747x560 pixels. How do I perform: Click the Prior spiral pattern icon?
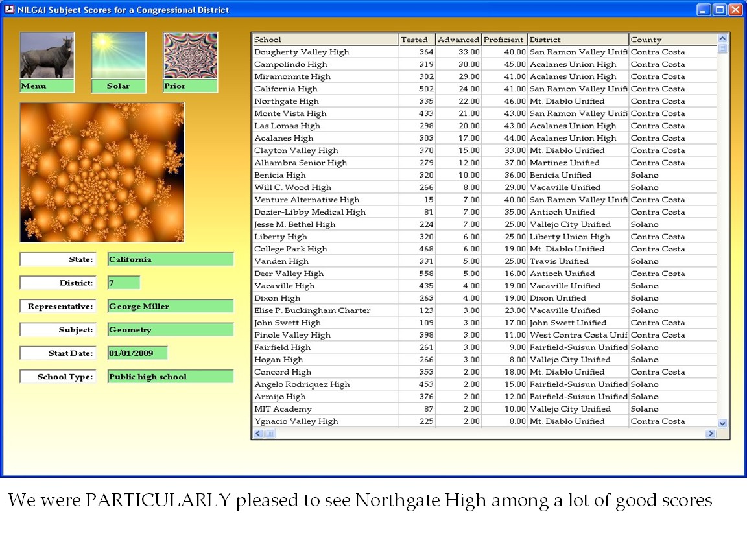(x=190, y=56)
